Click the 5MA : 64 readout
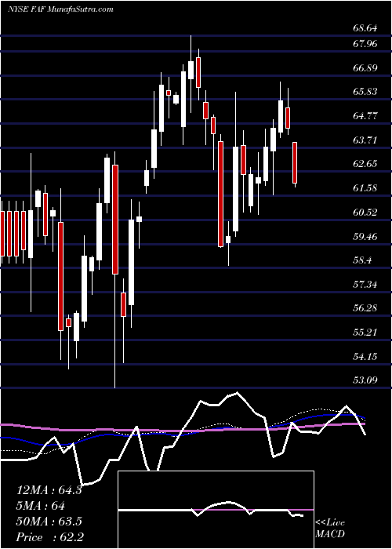The height and width of the screenshot is (549, 392). pos(41,506)
